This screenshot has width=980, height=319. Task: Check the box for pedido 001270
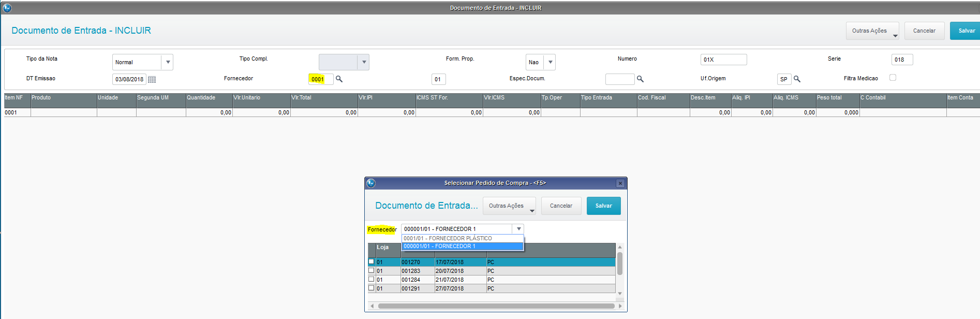point(371,262)
